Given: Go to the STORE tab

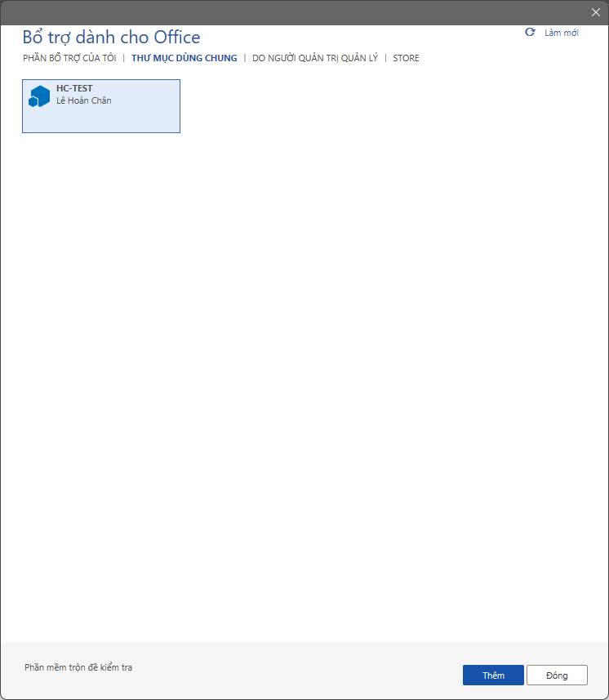Looking at the screenshot, I should pyautogui.click(x=406, y=58).
